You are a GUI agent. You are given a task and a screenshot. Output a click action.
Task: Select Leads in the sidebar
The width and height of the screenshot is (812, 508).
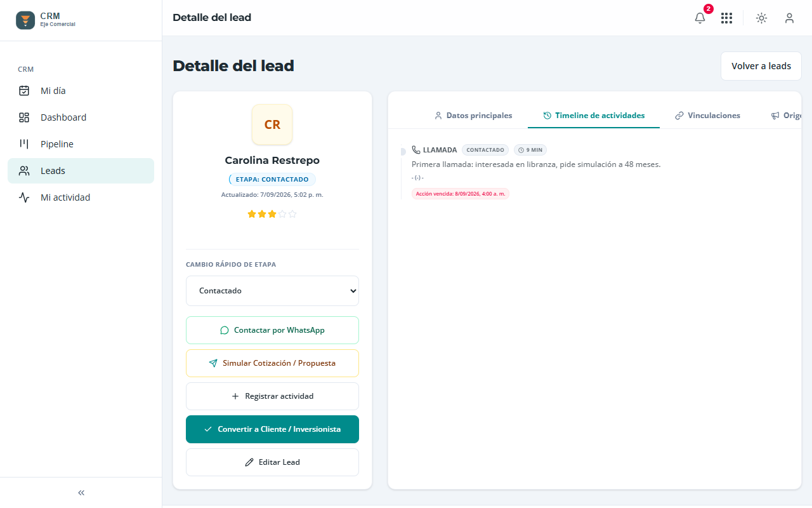81,171
